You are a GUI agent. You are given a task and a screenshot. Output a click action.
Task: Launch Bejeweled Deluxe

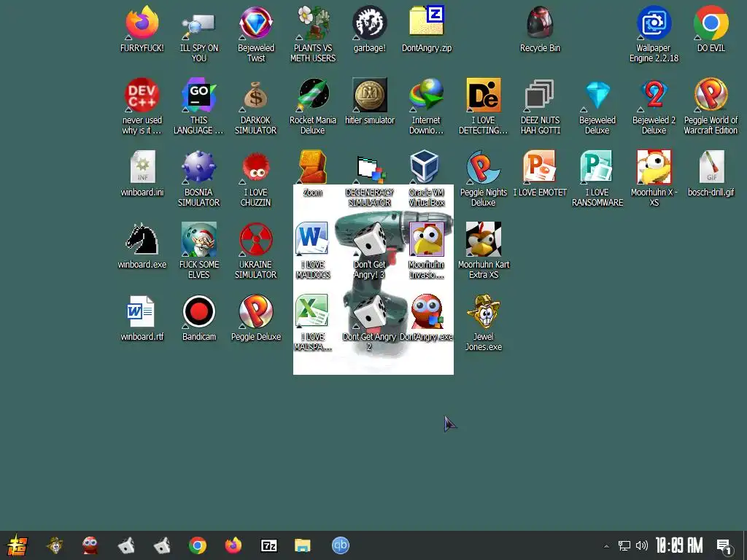pyautogui.click(x=597, y=106)
